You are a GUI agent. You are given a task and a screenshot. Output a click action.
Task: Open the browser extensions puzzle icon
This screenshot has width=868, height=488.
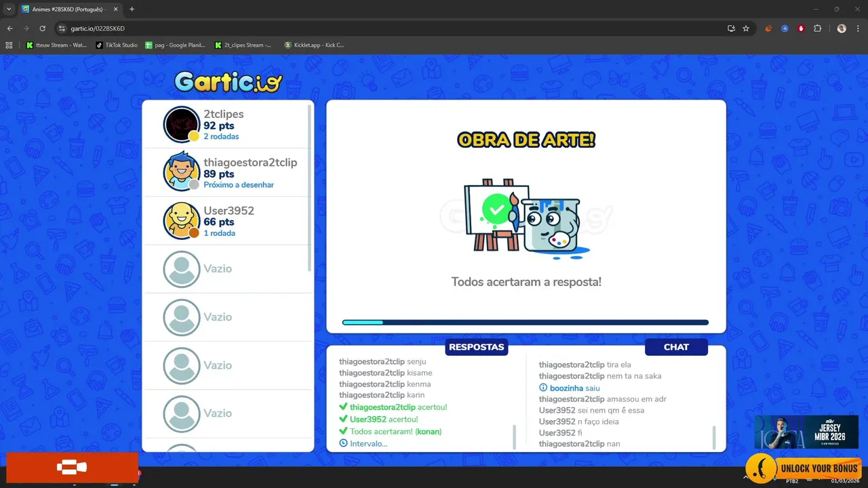(817, 28)
